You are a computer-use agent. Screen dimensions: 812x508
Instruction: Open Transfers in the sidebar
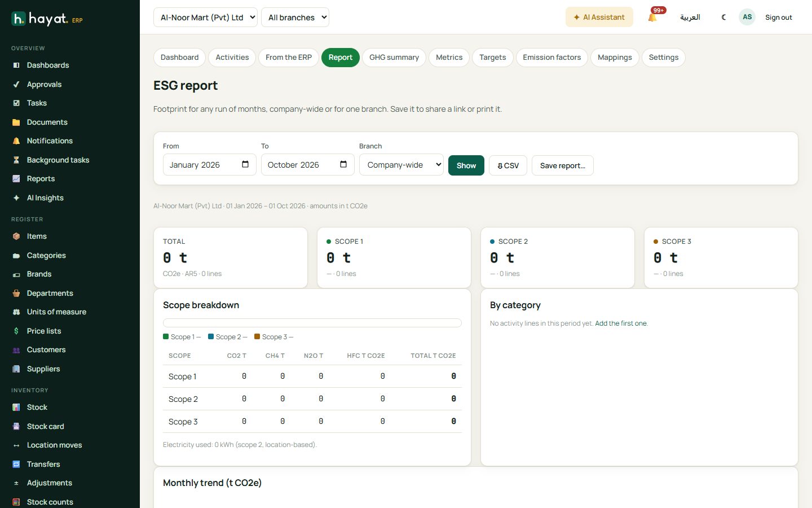pos(43,465)
